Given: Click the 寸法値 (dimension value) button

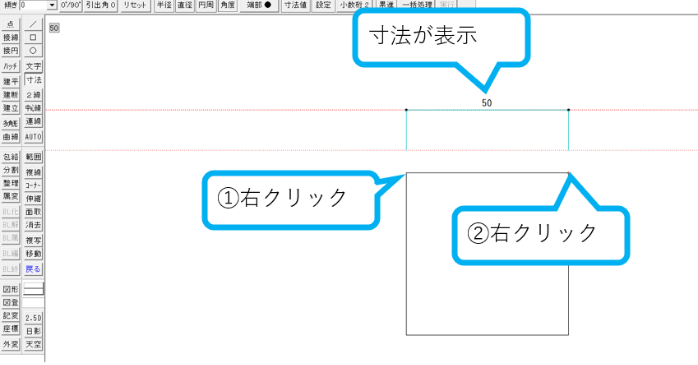Looking at the screenshot, I should (x=296, y=5).
